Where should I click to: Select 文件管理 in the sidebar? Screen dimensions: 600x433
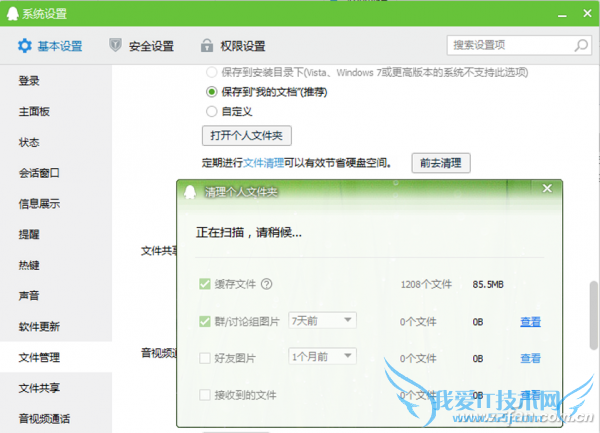tap(56, 357)
